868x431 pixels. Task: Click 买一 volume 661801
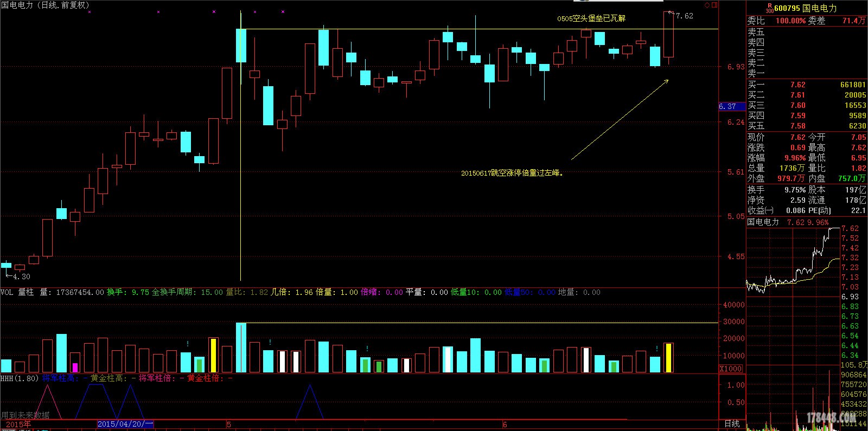click(853, 85)
